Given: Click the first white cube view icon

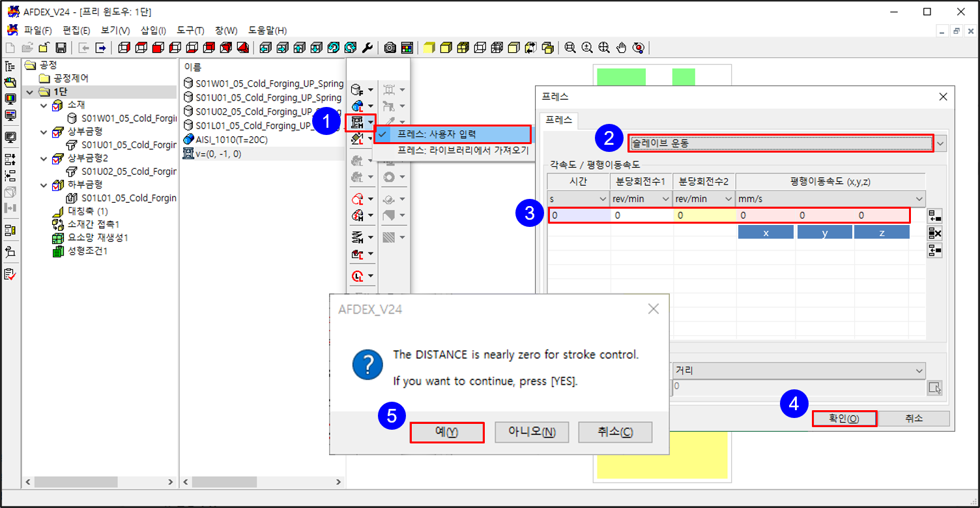Looking at the screenshot, I should (124, 47).
